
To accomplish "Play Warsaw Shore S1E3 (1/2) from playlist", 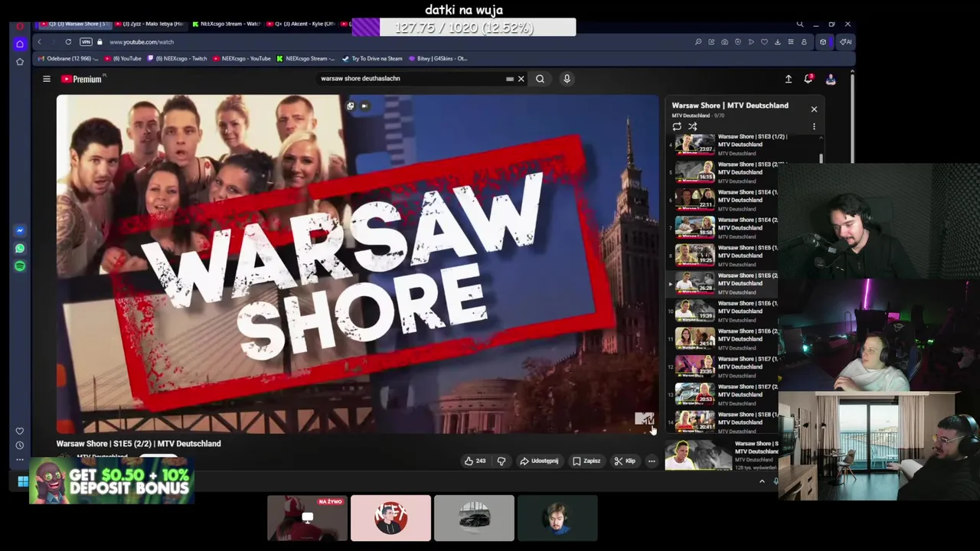I will pyautogui.click(x=724, y=144).
